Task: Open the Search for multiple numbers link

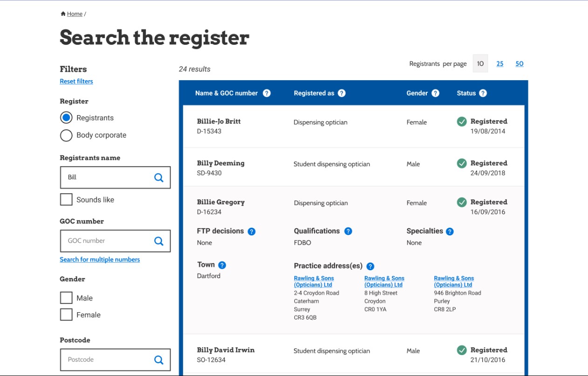Action: [x=100, y=260]
